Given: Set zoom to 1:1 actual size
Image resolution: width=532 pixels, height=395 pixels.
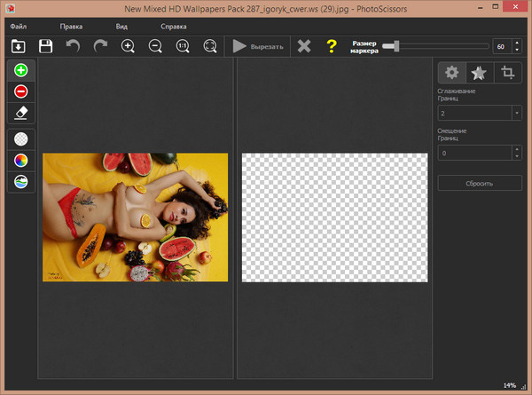Looking at the screenshot, I should (183, 46).
